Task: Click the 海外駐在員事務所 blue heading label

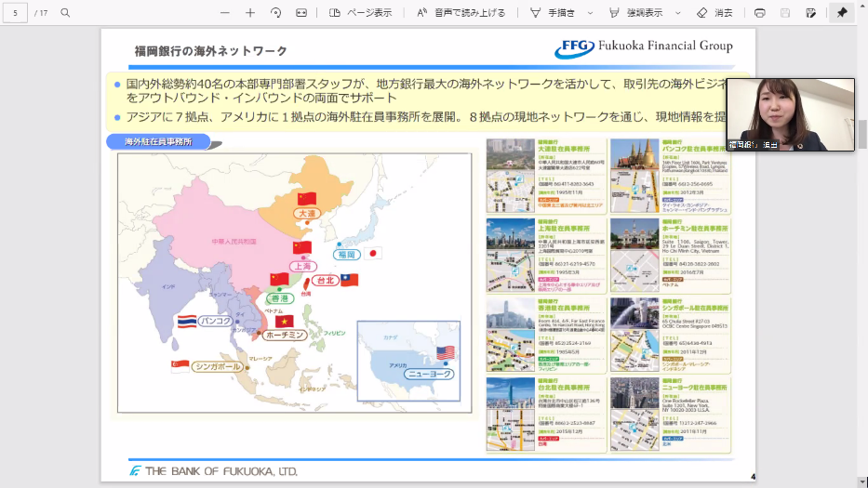Action: pos(158,141)
